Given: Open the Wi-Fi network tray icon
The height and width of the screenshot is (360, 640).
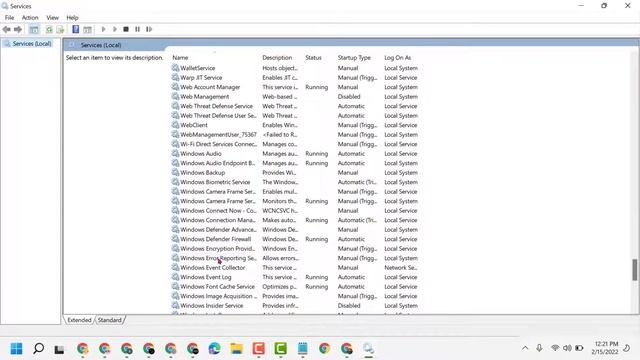Looking at the screenshot, I should (555, 348).
